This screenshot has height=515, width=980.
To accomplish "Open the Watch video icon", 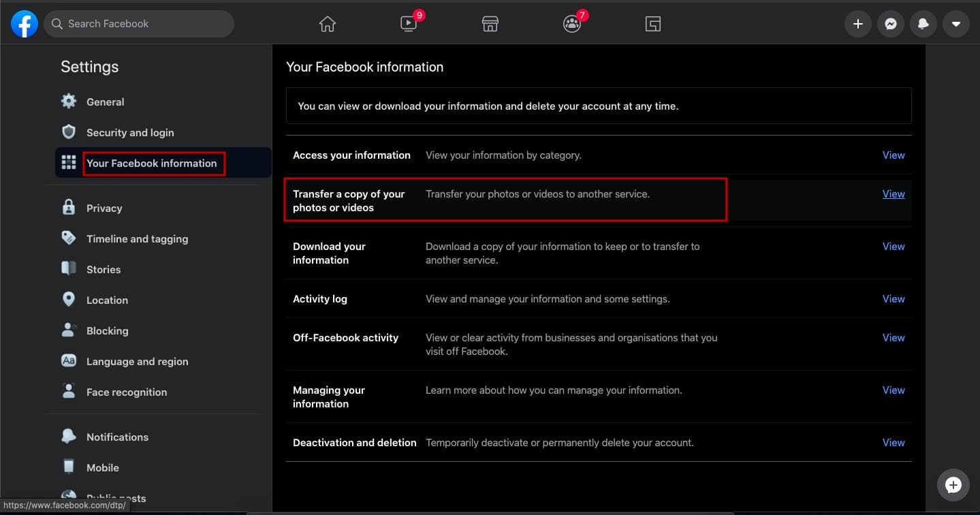I will click(409, 24).
